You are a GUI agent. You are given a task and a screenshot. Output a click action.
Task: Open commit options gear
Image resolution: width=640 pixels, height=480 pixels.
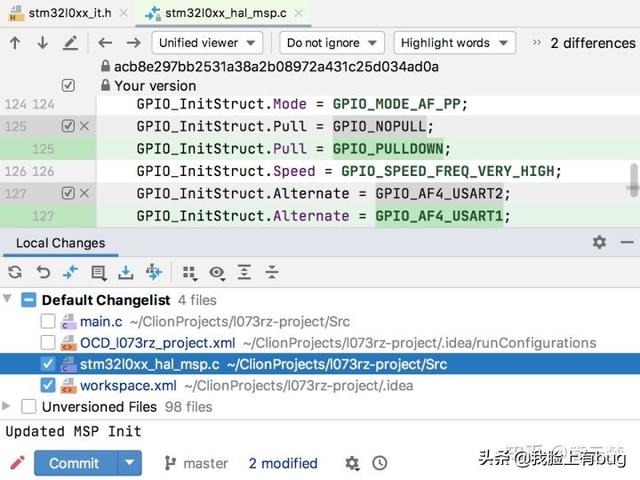[352, 463]
